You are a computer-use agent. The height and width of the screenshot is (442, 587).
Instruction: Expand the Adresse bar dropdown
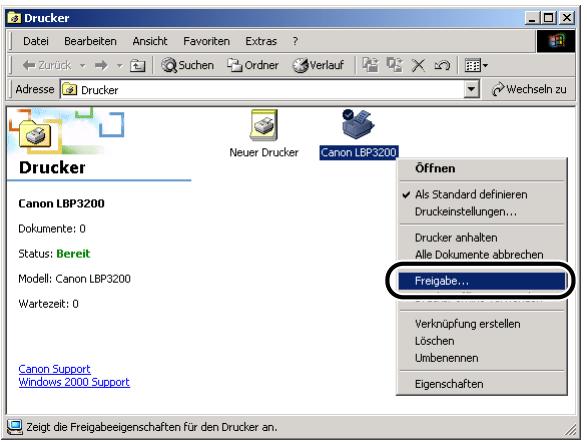(471, 89)
